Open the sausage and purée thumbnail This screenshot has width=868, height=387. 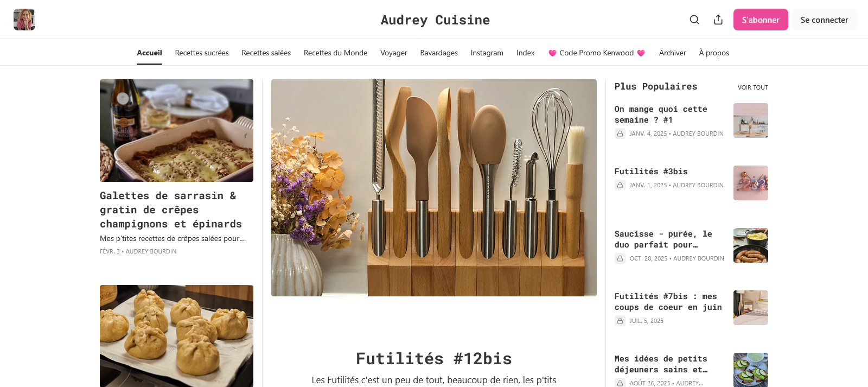[x=751, y=245]
